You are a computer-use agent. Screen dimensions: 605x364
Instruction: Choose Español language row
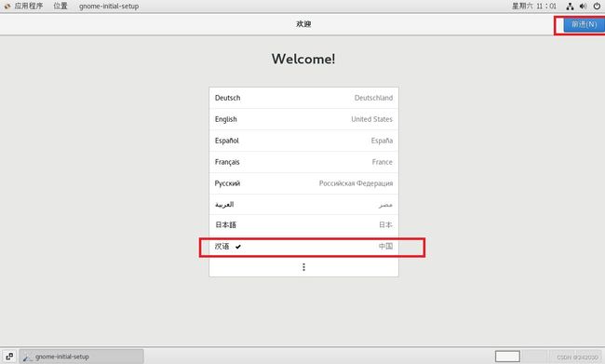(x=303, y=141)
